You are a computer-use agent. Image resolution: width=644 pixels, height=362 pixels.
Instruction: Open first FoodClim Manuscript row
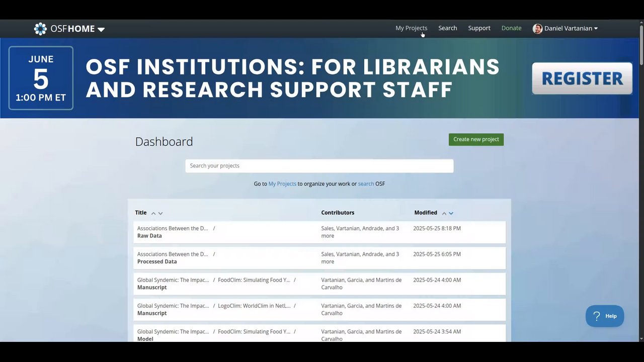coord(319,284)
